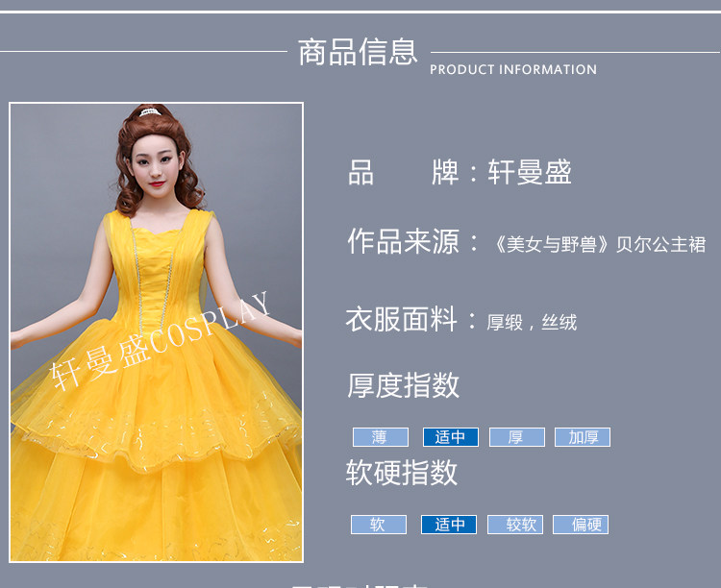Viewport: 721px width, 588px height.
Task: Click the yellow dress product photo
Action: click(x=156, y=331)
